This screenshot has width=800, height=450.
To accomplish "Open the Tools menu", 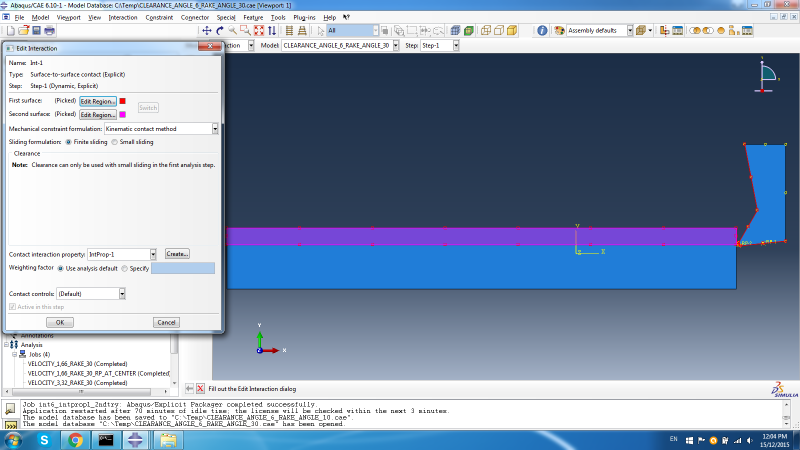I will pyautogui.click(x=278, y=17).
